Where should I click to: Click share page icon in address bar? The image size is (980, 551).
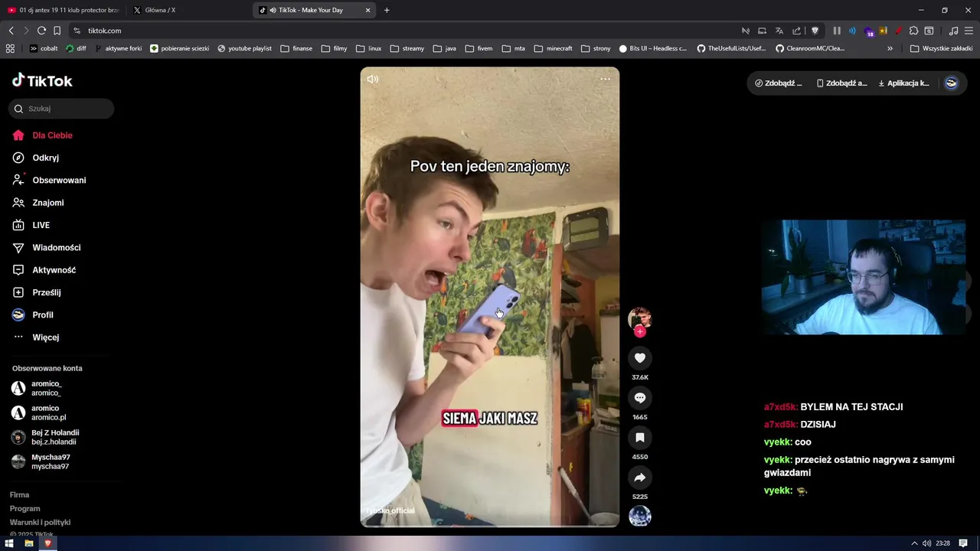797,31
